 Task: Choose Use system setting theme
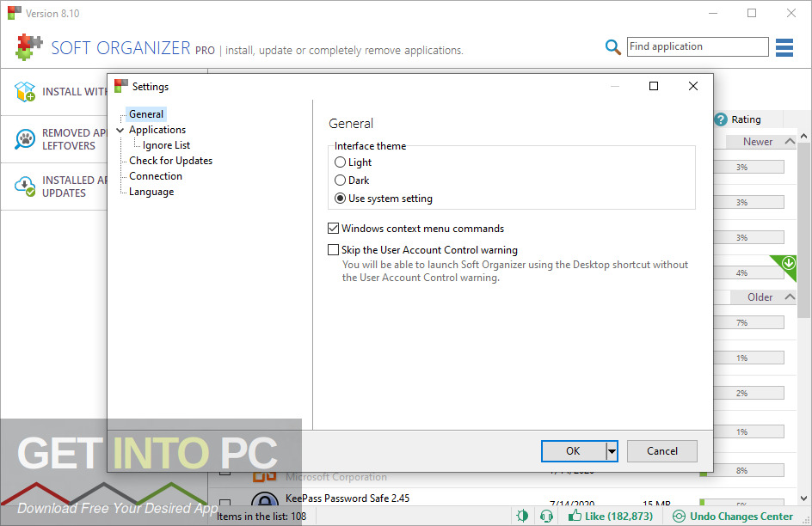coord(340,198)
